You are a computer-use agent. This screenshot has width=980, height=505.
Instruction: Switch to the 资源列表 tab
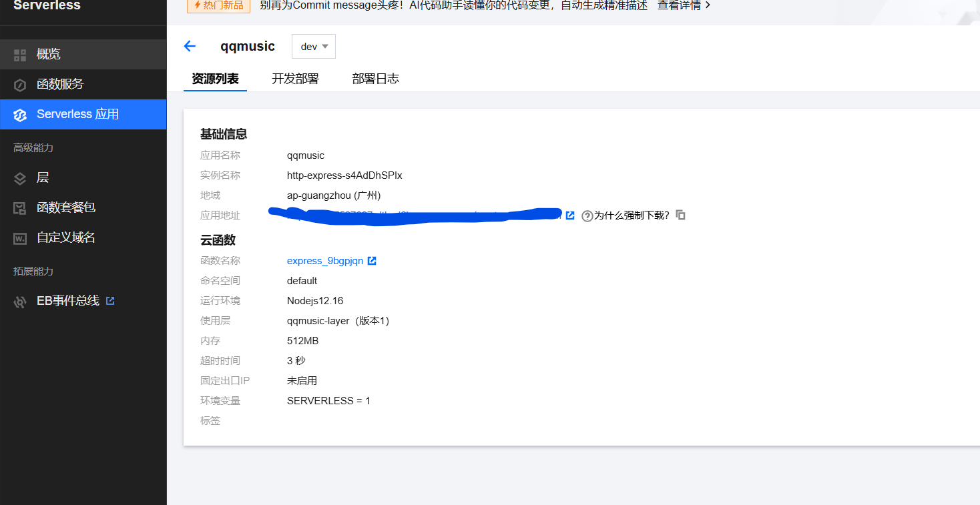215,79
